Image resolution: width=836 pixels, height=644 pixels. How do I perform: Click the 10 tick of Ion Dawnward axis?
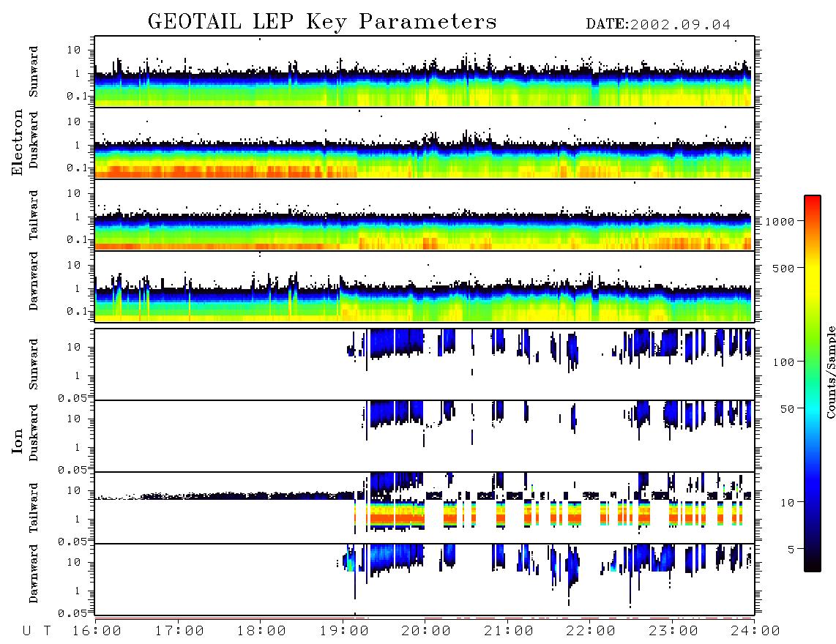click(x=74, y=562)
